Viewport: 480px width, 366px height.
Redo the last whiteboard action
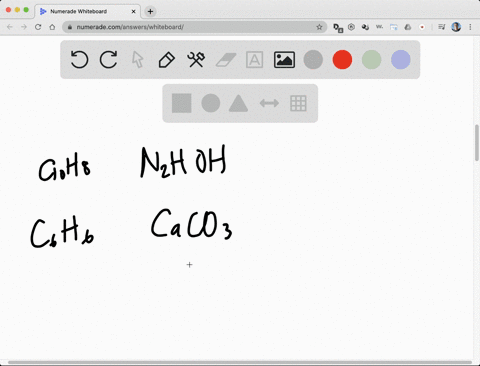[x=109, y=60]
